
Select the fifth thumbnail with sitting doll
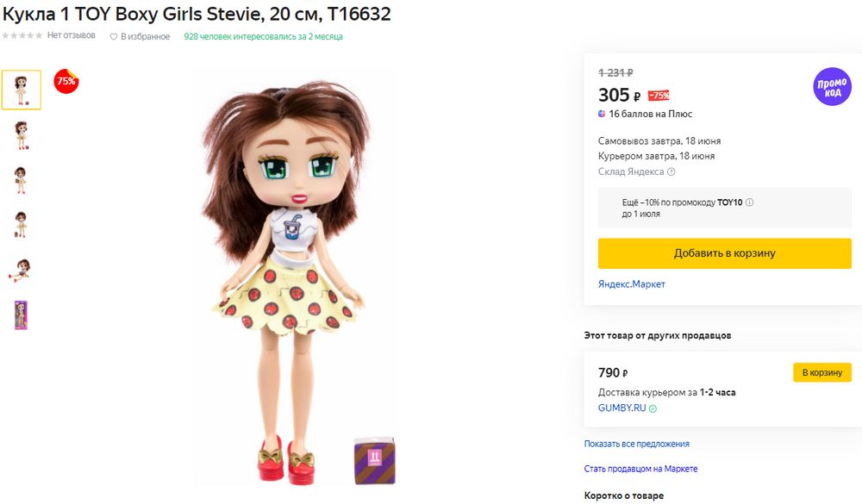pos(21,270)
